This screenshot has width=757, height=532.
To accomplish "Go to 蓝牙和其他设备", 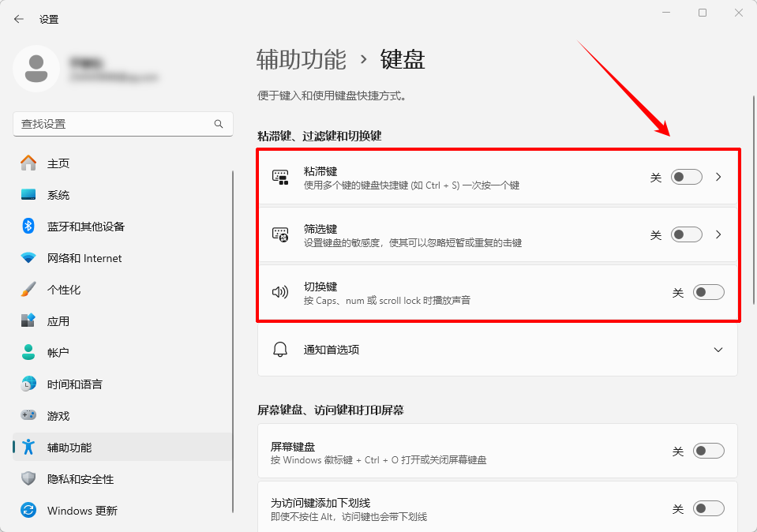I will click(122, 226).
